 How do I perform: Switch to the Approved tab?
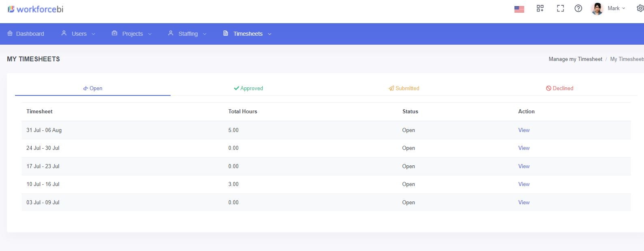coord(248,88)
